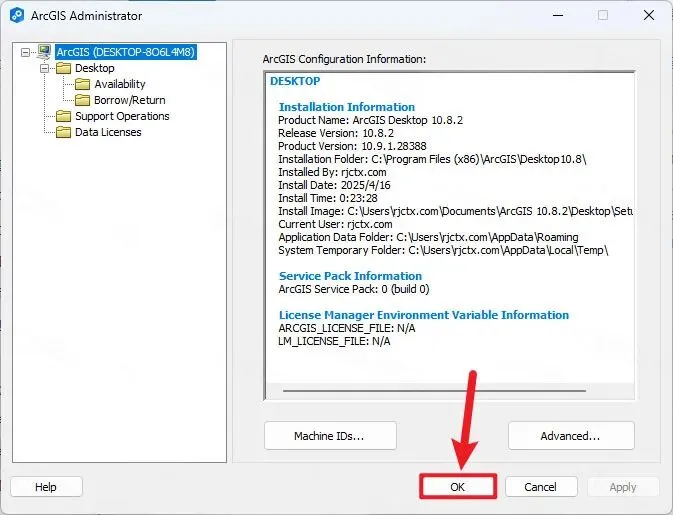This screenshot has height=515, width=673.
Task: Close the ArcGIS Administrator window
Action: (x=649, y=16)
